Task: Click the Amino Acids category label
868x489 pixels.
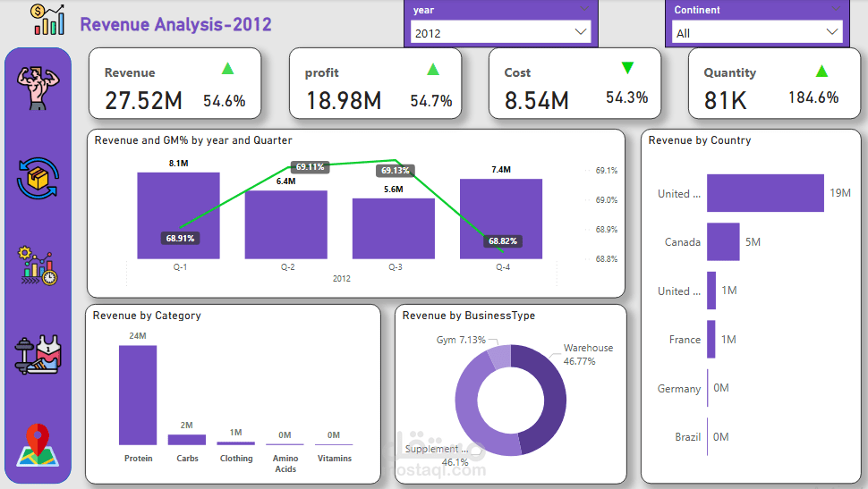Action: [285, 464]
